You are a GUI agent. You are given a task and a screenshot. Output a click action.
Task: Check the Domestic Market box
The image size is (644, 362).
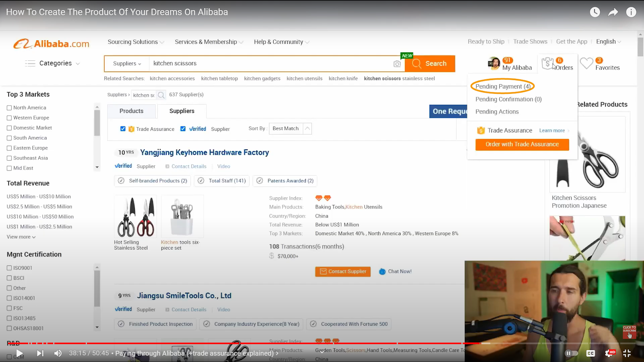tap(9, 128)
